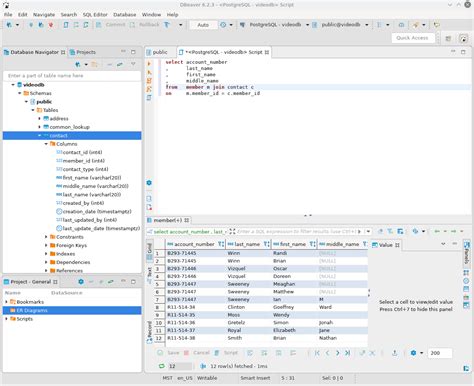The image size is (474, 386).
Task: Click the Commit toolbar button
Action: coord(111,25)
